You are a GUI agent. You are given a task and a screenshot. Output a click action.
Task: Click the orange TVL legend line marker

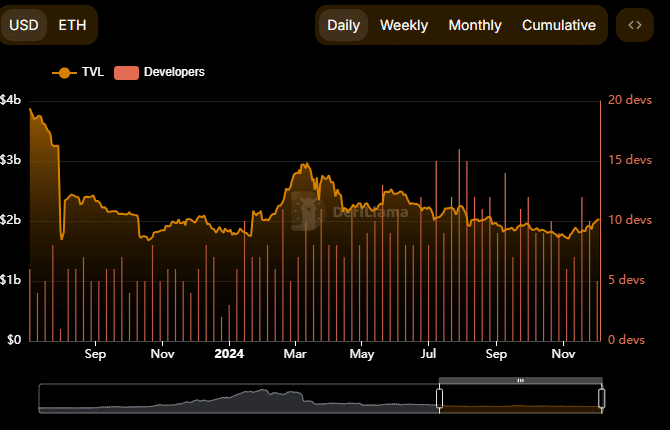coord(64,72)
